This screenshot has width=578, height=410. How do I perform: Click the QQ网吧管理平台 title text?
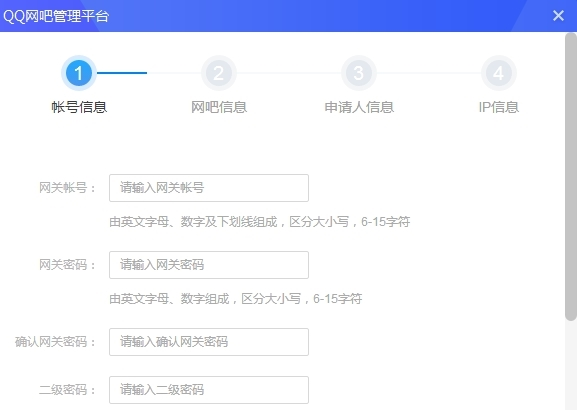coord(56,16)
